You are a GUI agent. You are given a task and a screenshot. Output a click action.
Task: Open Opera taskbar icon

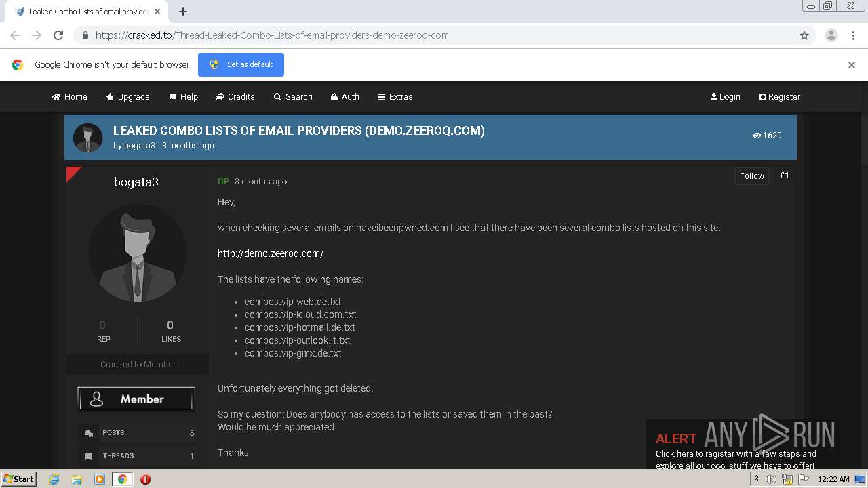coord(145,479)
